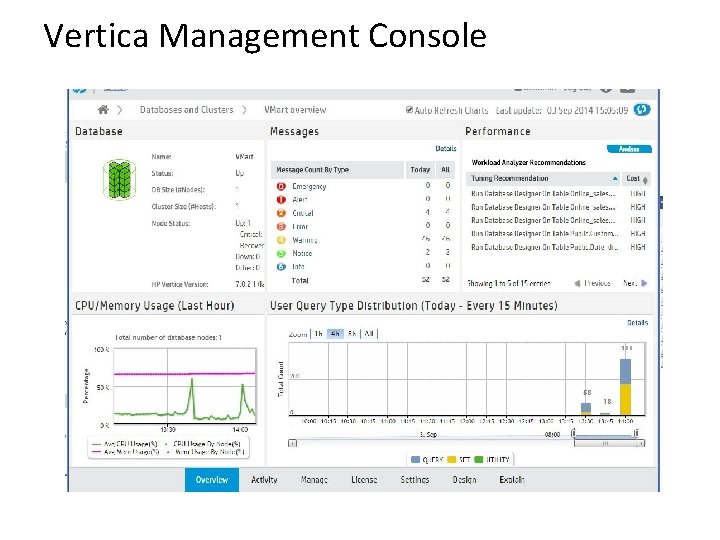Click the tallest query bar at 14:00

click(625, 387)
